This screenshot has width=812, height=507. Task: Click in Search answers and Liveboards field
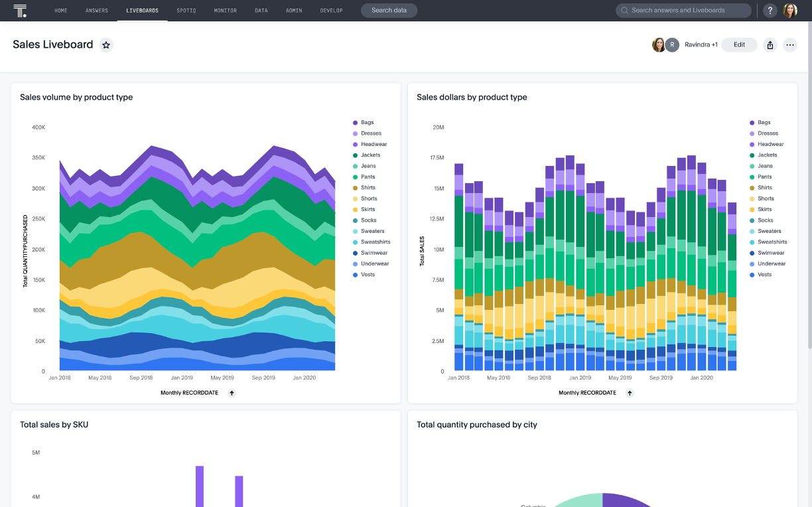[x=683, y=11]
